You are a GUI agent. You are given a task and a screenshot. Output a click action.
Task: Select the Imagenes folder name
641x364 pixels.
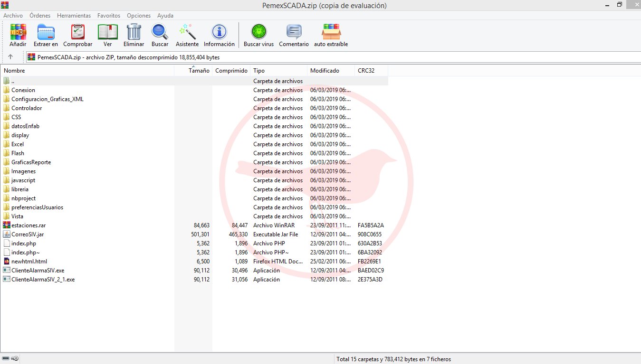click(23, 171)
